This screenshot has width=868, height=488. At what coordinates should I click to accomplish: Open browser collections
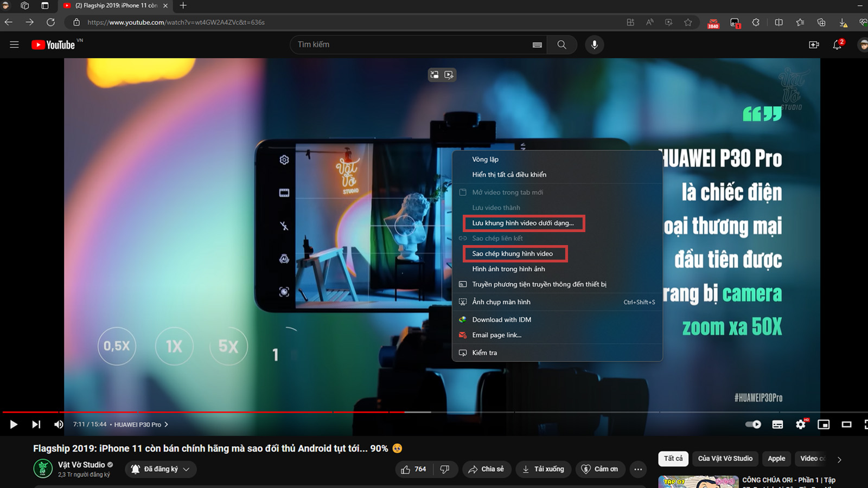(821, 22)
